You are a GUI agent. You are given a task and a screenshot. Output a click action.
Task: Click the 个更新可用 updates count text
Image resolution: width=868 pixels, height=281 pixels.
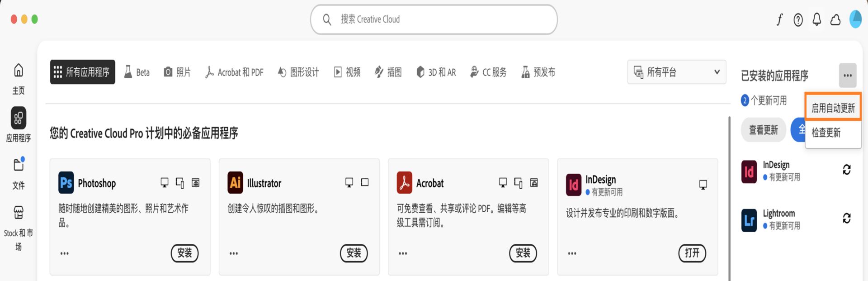tap(769, 100)
